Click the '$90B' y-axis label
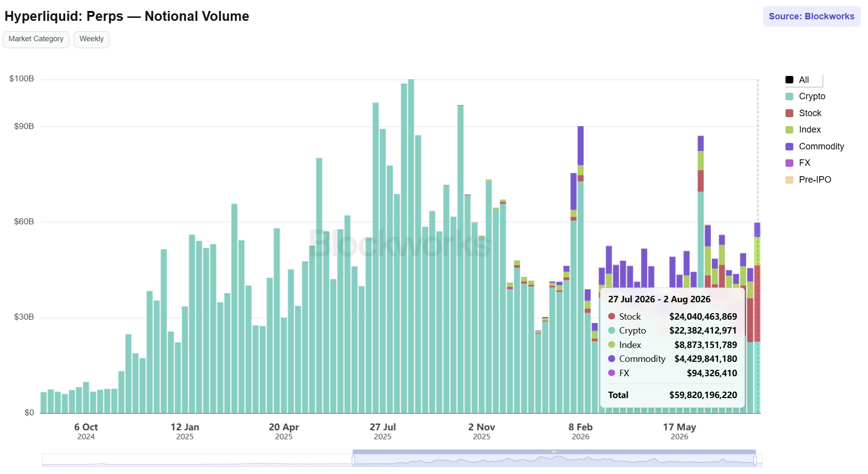The width and height of the screenshot is (868, 474). coord(24,127)
